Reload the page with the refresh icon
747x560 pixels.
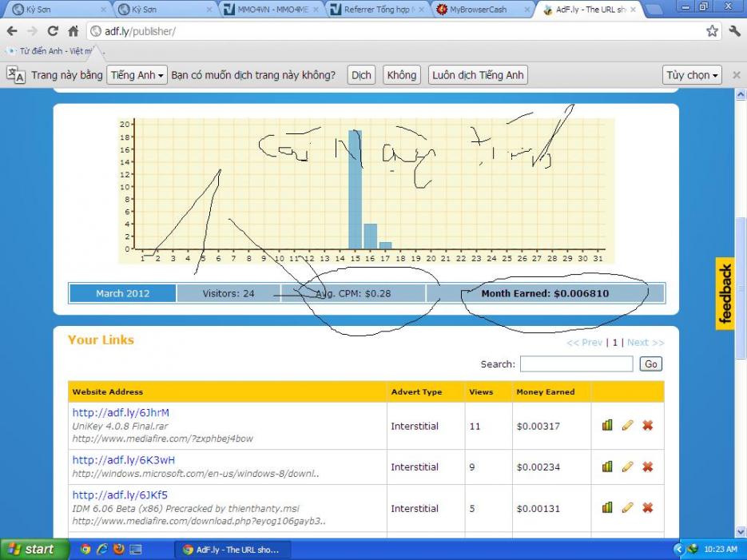click(x=53, y=31)
